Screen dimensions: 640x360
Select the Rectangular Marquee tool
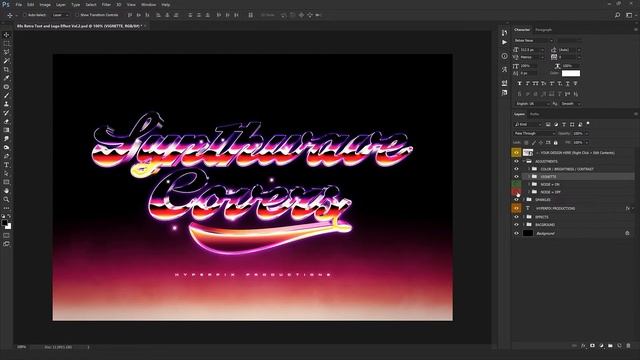click(7, 43)
